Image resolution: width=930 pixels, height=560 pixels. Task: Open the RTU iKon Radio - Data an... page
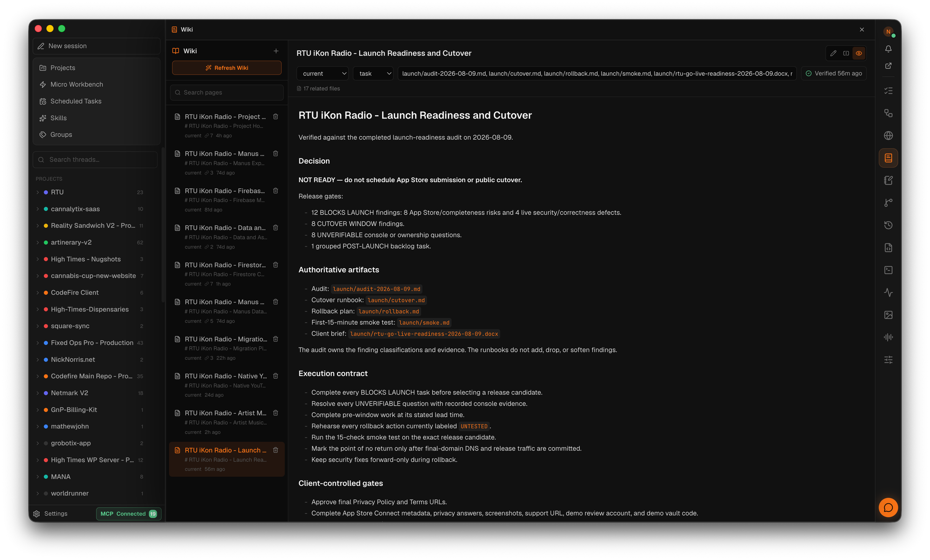(x=226, y=237)
